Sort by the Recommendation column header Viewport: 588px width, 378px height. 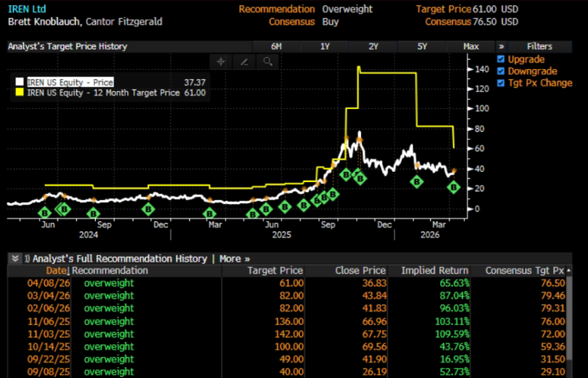[110, 271]
